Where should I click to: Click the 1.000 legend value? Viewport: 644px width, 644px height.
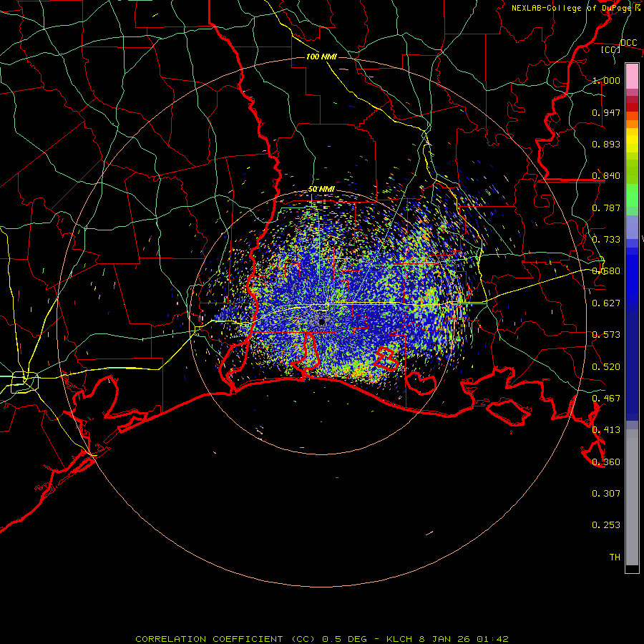606,80
